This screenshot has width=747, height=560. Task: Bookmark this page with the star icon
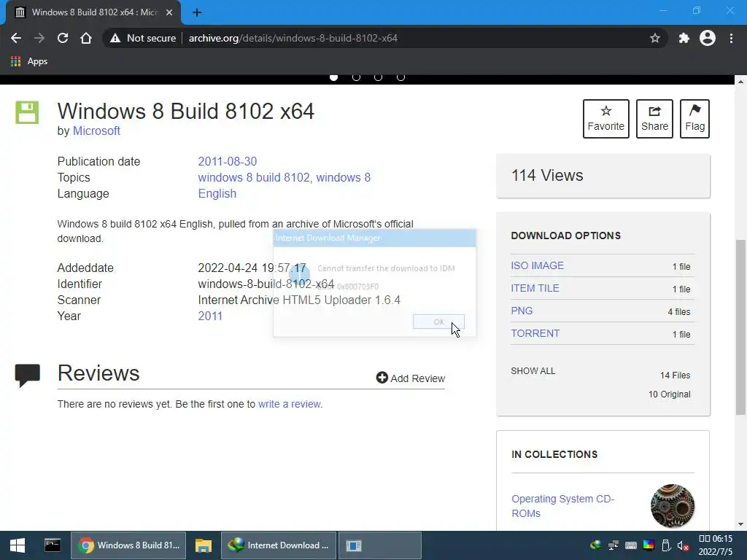click(654, 38)
